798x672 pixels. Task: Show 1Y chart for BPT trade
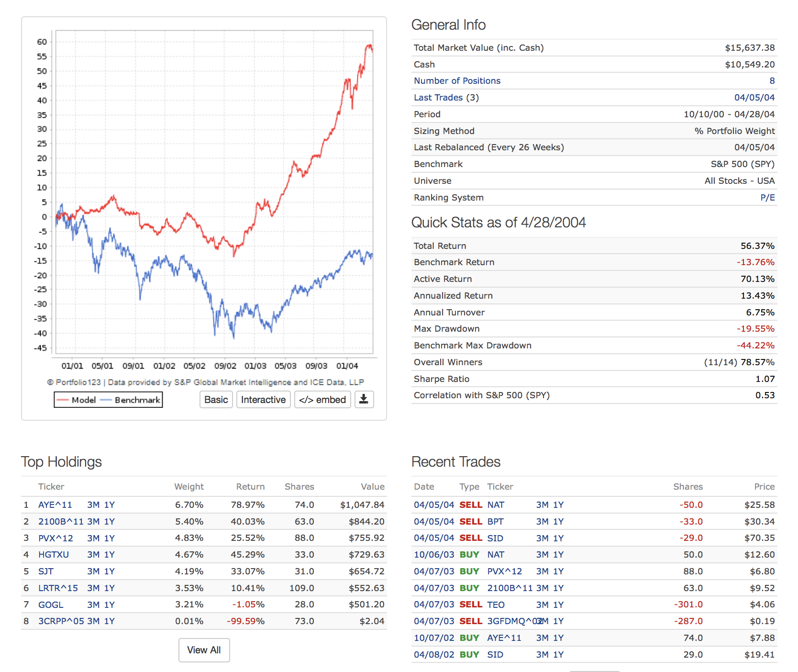pyautogui.click(x=558, y=522)
